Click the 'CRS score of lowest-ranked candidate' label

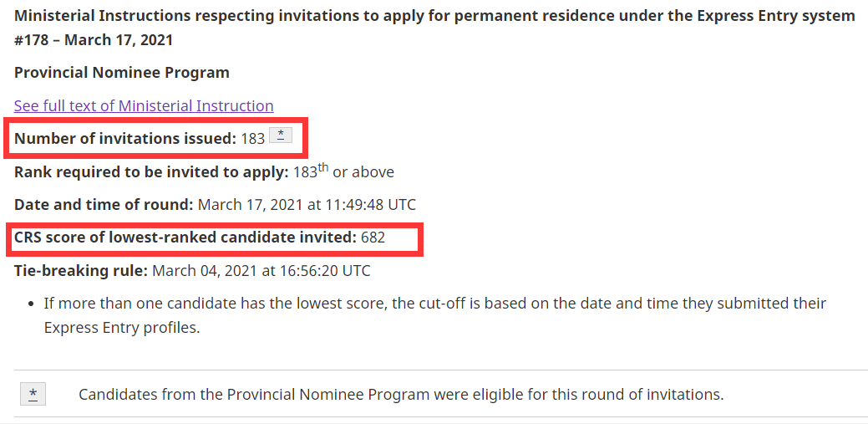coord(185,238)
